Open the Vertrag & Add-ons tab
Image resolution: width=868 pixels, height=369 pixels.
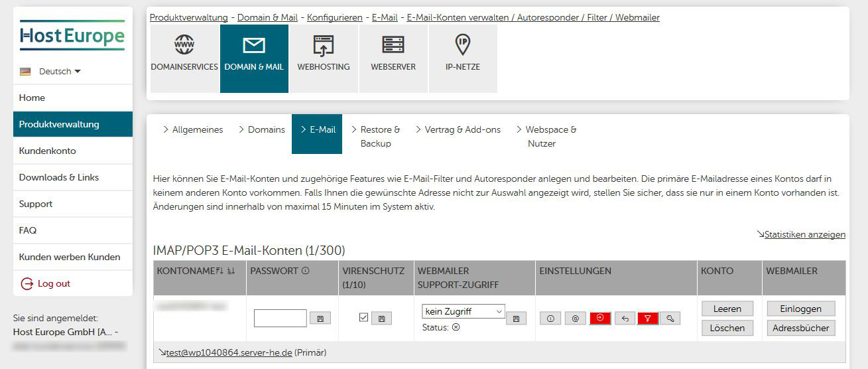(458, 129)
